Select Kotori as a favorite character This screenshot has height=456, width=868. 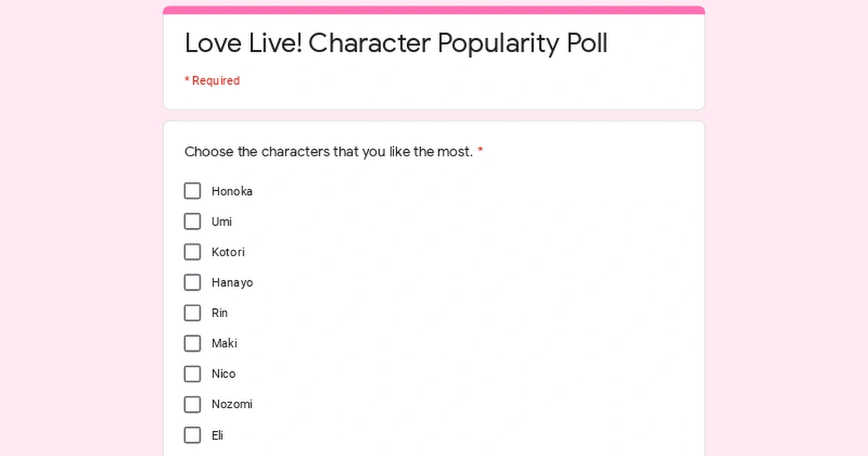click(192, 251)
